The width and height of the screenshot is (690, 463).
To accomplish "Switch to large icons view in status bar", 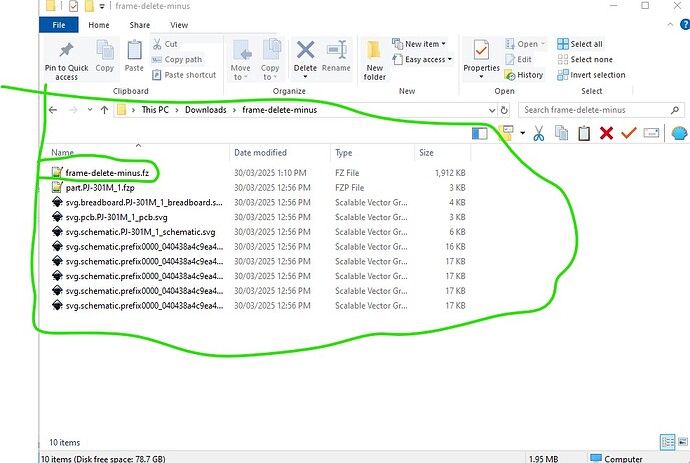I will 681,441.
